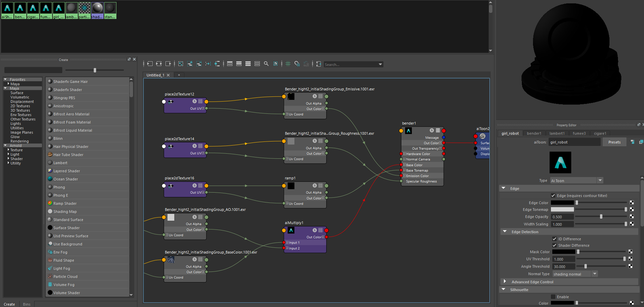Click the aiToon name field girl_robot
The height and width of the screenshot is (307, 644).
coord(575,142)
